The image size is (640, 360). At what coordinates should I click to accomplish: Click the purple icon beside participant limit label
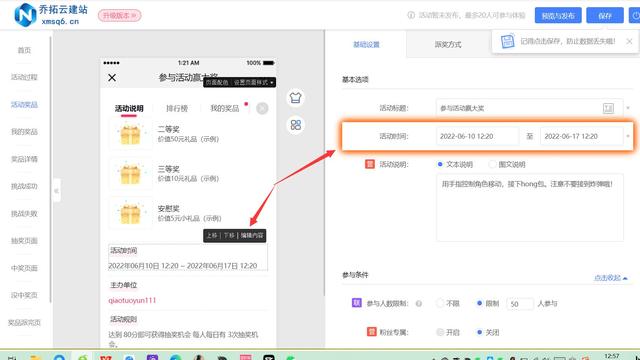tap(357, 303)
